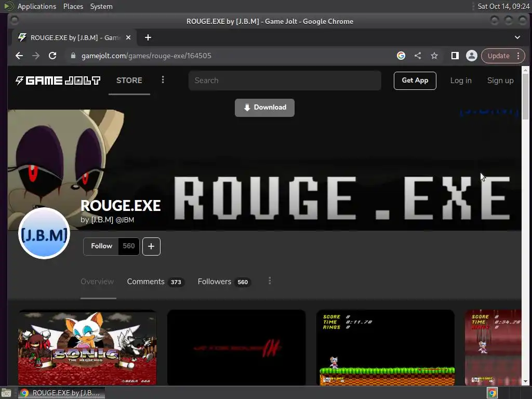Go back to the previous page
This screenshot has width=532, height=399.
[19, 56]
